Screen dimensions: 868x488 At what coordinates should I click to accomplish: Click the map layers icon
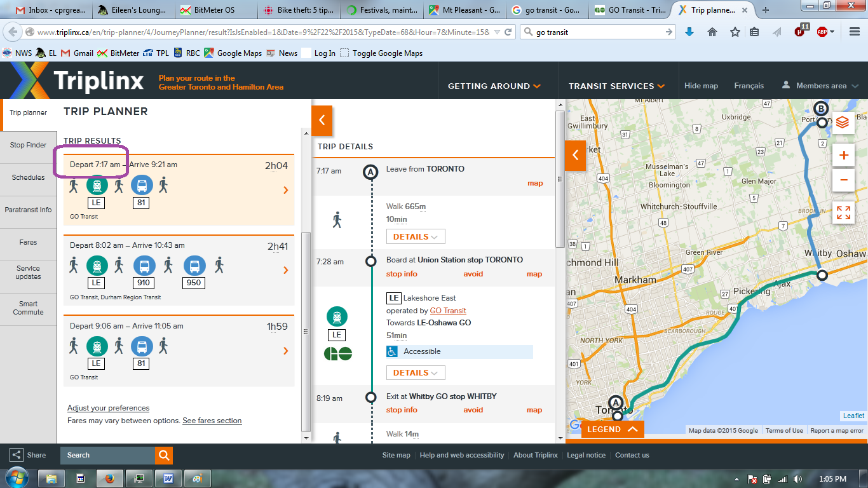click(x=843, y=122)
